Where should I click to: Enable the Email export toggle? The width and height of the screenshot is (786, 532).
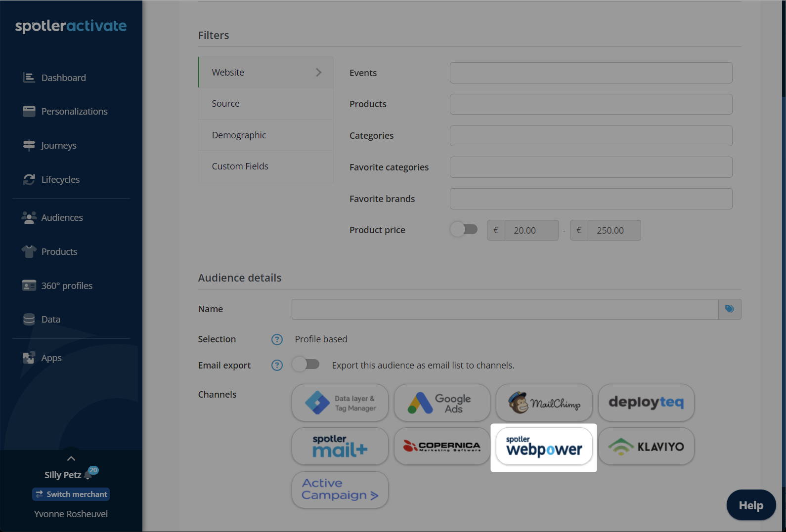click(306, 365)
